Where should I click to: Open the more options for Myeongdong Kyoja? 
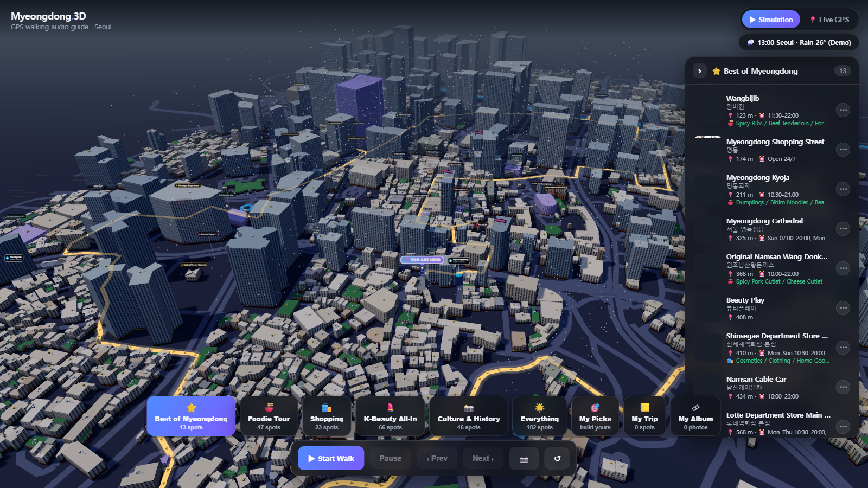(x=843, y=189)
